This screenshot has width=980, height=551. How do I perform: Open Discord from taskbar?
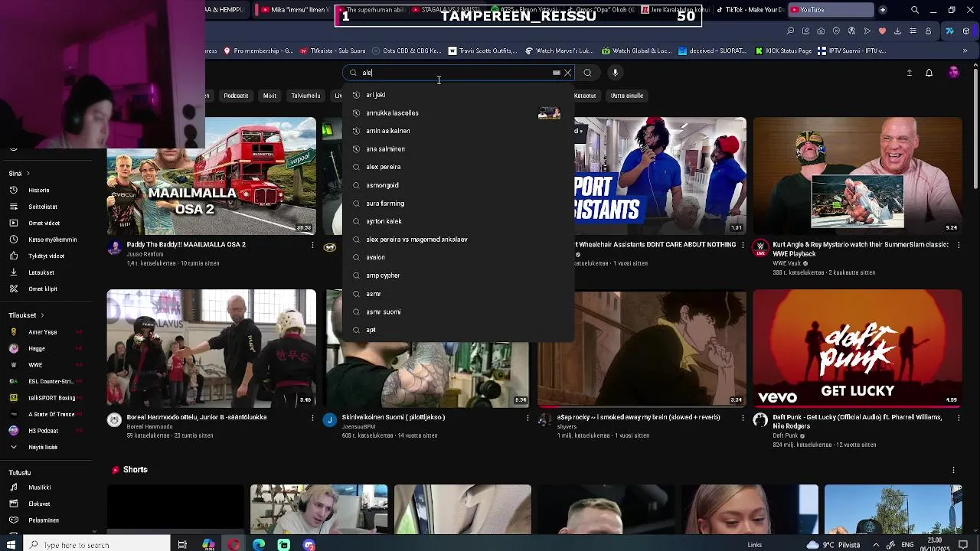[x=309, y=545]
